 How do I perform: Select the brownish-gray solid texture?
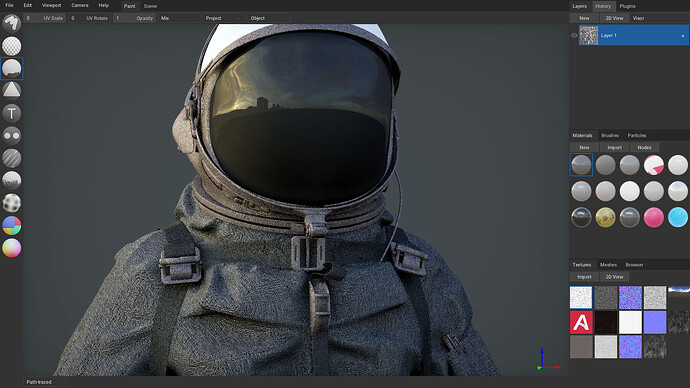[x=581, y=347]
